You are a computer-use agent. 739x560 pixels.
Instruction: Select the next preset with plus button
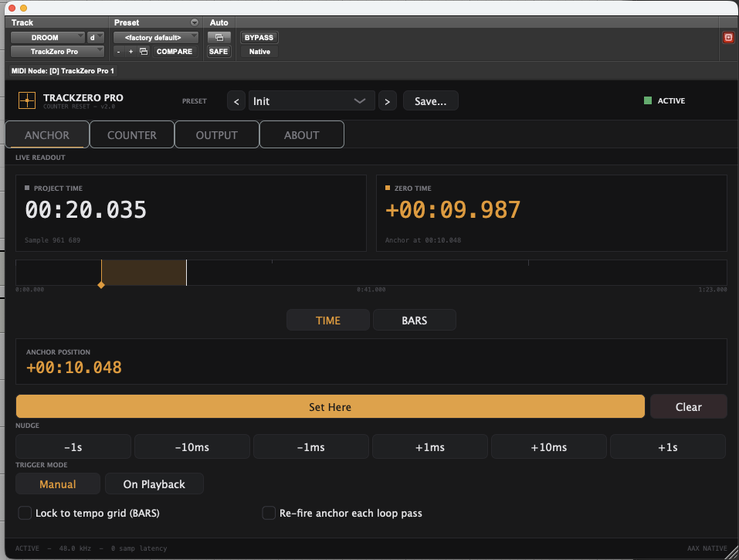(131, 52)
